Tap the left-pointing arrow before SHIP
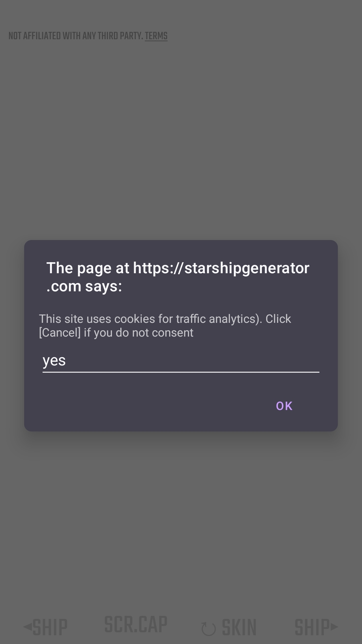The height and width of the screenshot is (644, 362). (x=27, y=626)
